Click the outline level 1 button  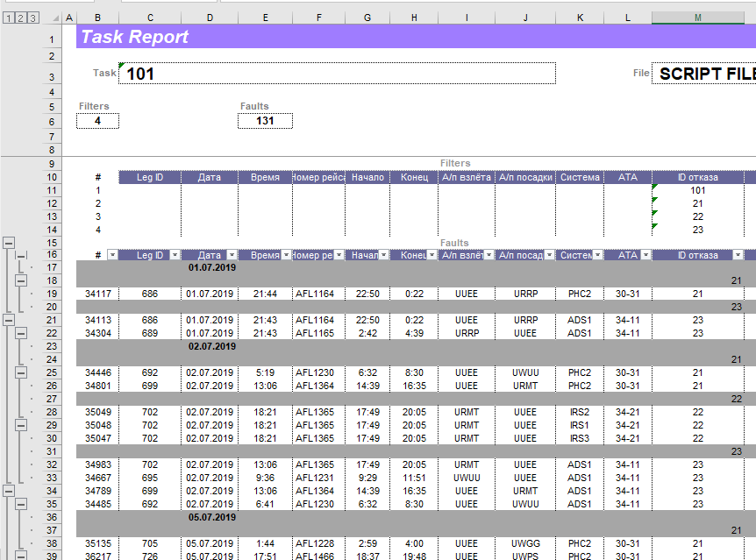(7, 16)
